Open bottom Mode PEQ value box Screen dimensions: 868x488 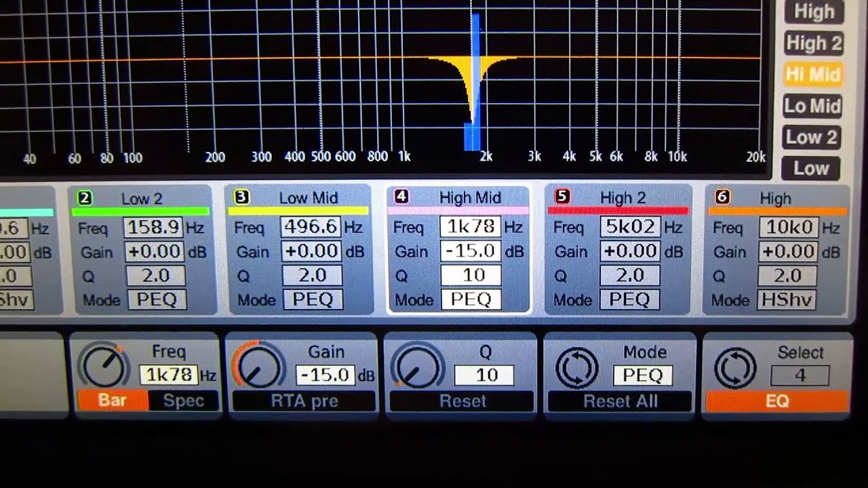(x=642, y=375)
